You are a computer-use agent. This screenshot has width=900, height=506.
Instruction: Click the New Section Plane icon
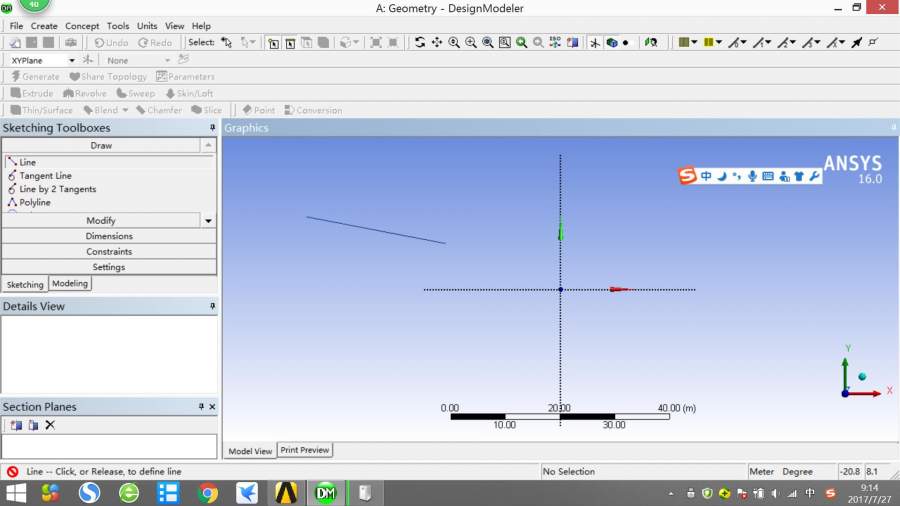16,425
